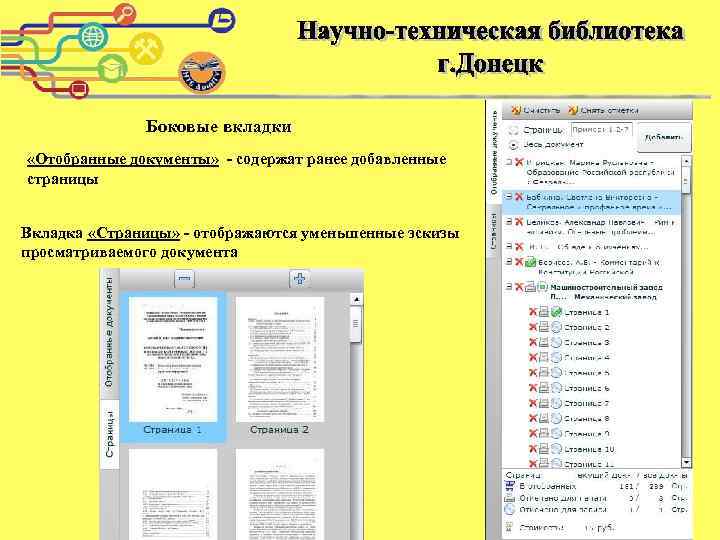Remove Страница 1 with its red X
Image resolution: width=720 pixels, height=540 pixels.
(533, 312)
